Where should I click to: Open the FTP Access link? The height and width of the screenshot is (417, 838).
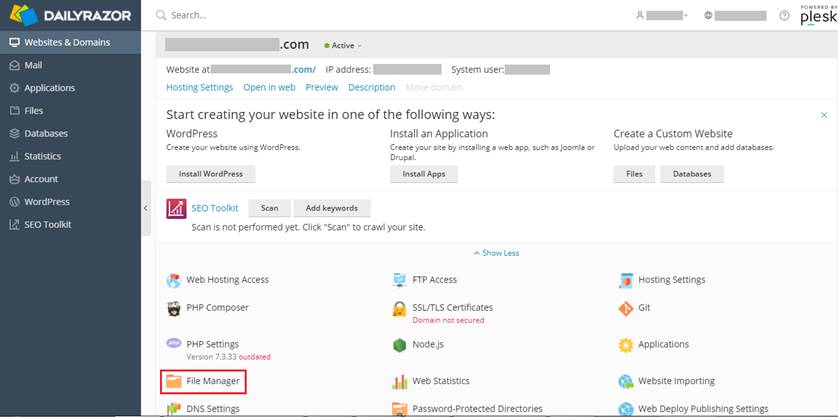(x=434, y=280)
